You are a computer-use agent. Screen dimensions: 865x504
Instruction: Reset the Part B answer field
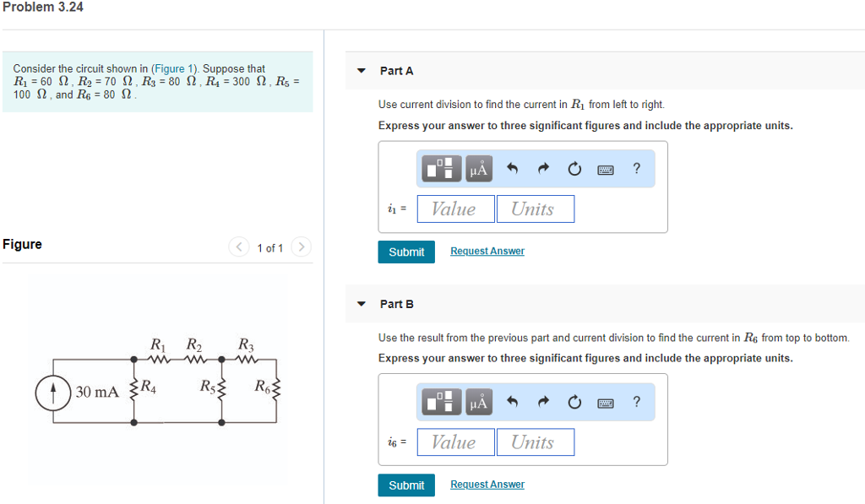pos(574,402)
